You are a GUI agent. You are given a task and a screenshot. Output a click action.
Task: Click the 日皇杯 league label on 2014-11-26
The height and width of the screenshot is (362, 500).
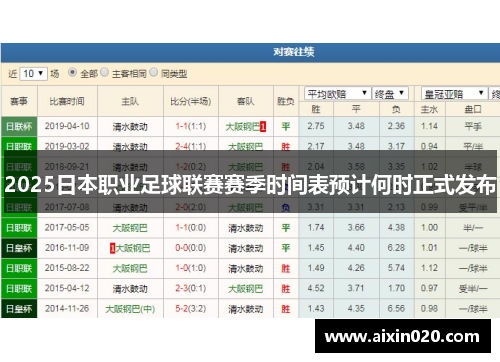19,309
